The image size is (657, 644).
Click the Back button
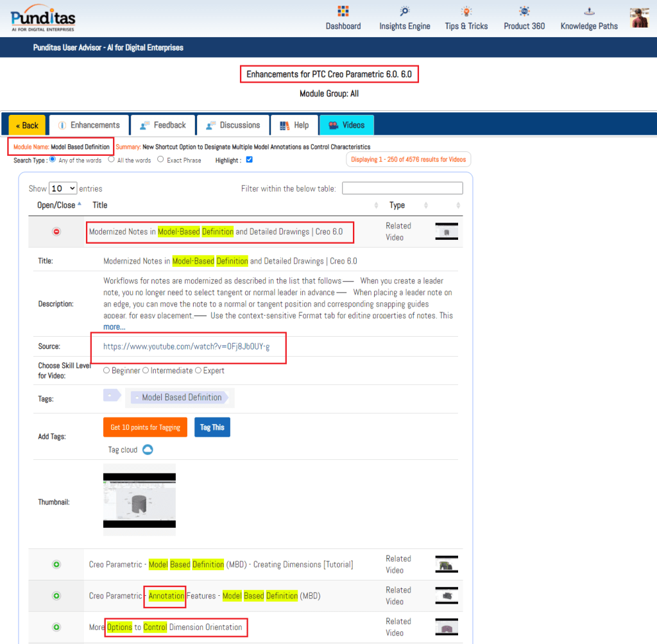pos(27,125)
